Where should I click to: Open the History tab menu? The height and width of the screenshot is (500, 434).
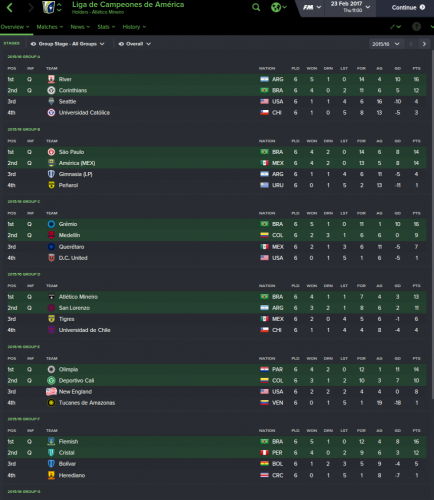[x=134, y=27]
